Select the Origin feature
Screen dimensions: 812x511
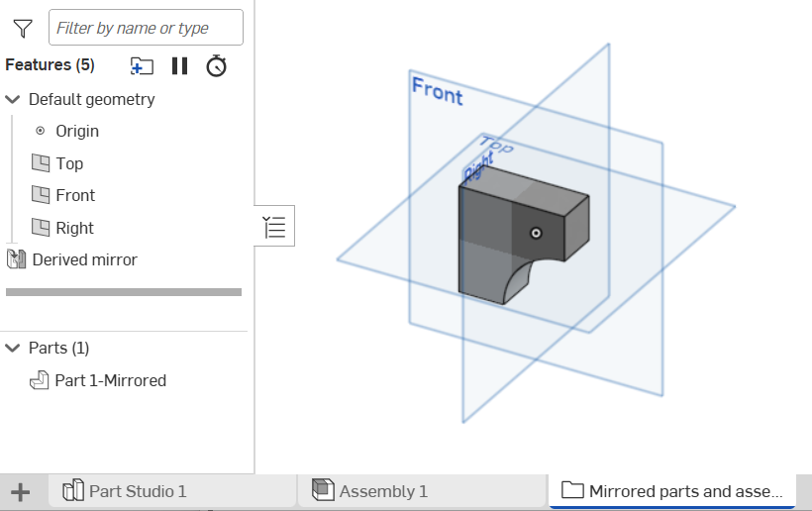tap(77, 131)
